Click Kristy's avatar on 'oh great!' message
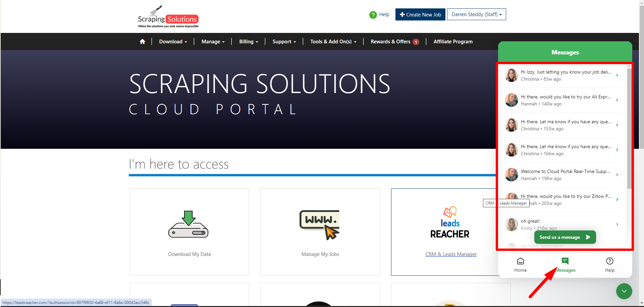644x307 pixels. click(x=512, y=224)
